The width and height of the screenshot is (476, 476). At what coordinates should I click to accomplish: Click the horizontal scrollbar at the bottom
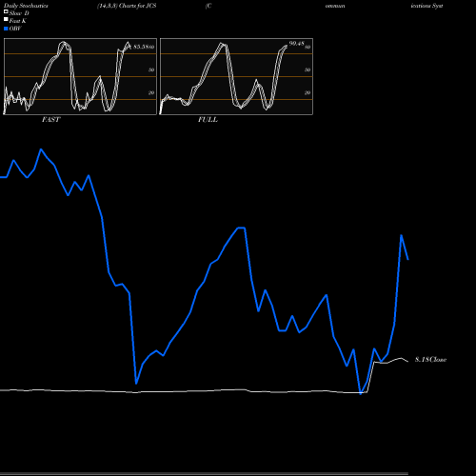(204, 473)
